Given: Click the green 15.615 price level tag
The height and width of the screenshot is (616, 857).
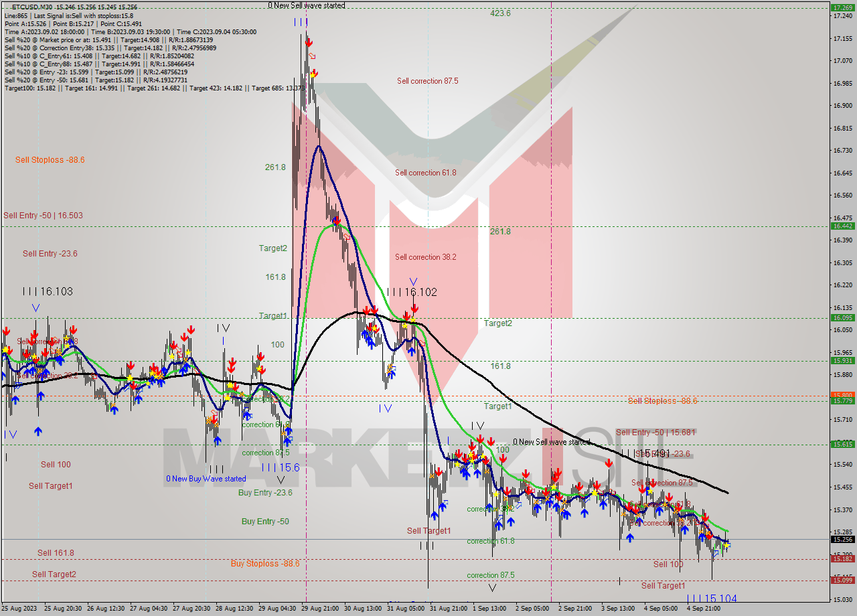Looking at the screenshot, I should (842, 444).
